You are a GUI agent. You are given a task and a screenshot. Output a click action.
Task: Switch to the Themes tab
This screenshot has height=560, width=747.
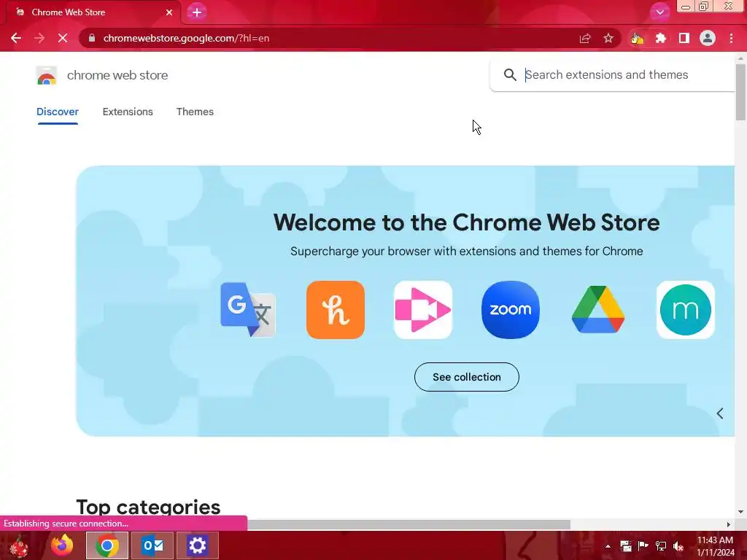(x=195, y=112)
